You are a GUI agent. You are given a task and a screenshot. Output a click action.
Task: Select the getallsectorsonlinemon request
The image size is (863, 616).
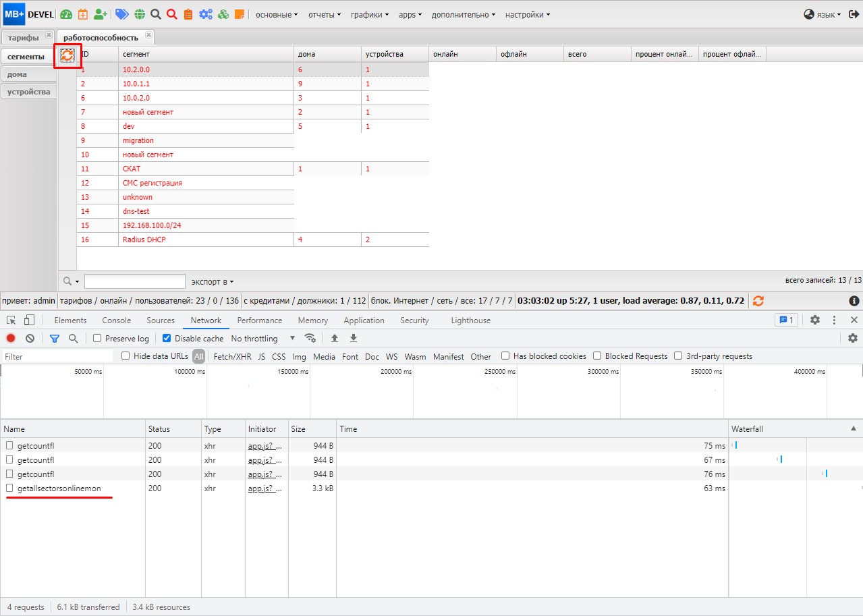[x=59, y=488]
